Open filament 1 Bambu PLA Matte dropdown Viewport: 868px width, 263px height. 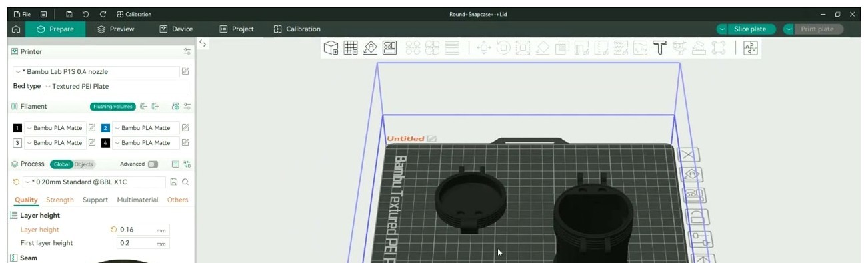(55, 127)
